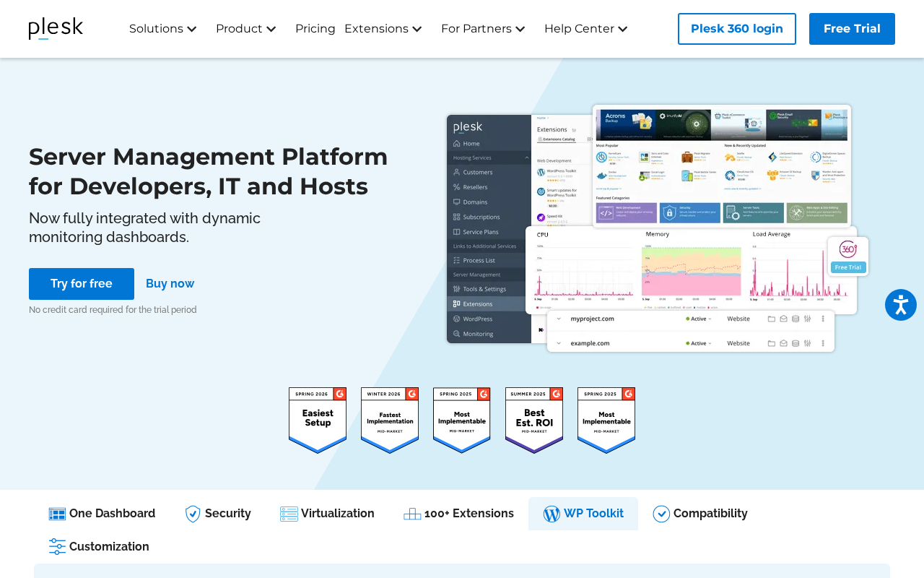
Task: Expand the For Partners dropdown menu
Action: pos(483,29)
